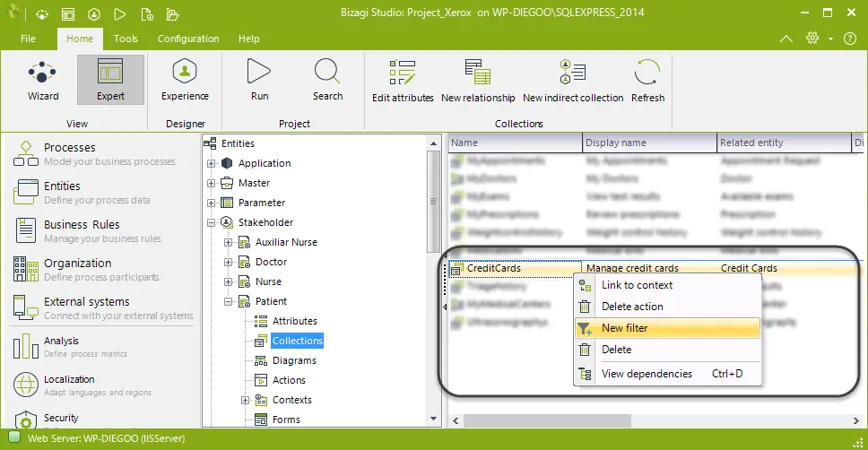Select Actions under Patient
The width and height of the screenshot is (868, 450).
pos(289,380)
